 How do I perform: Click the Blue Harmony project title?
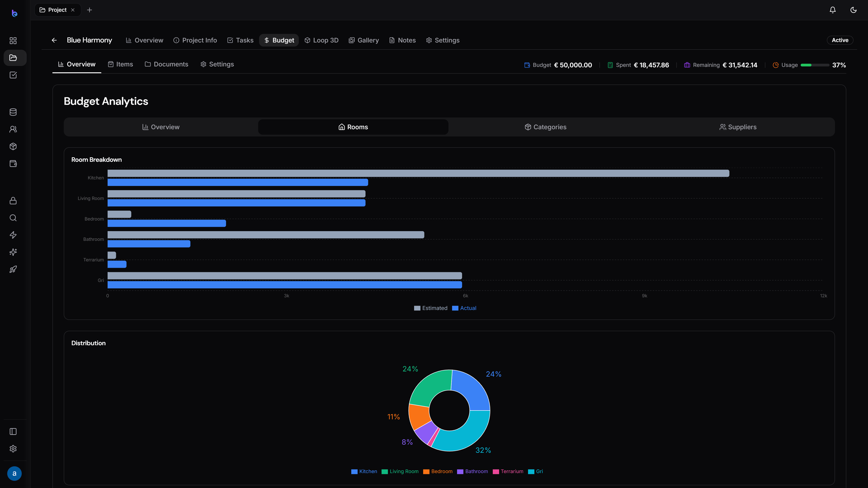[89, 40]
